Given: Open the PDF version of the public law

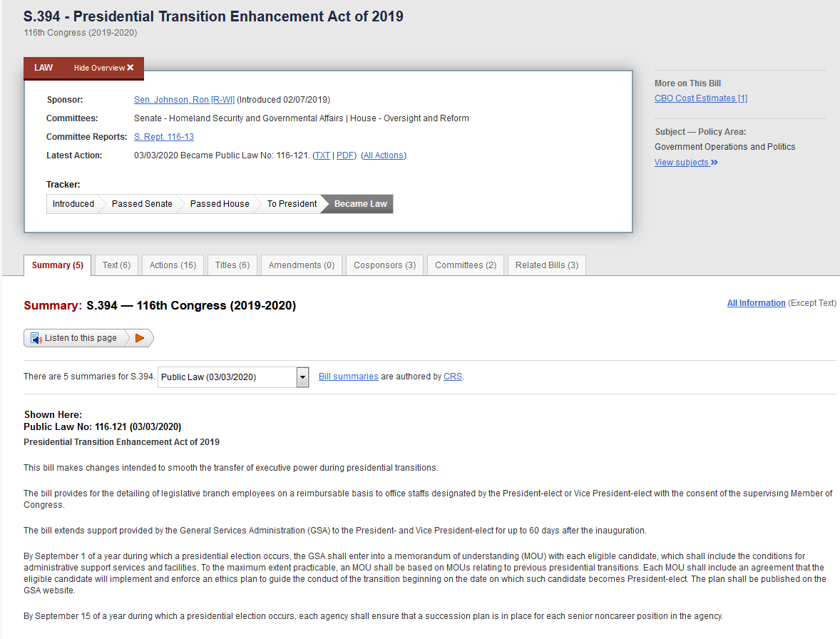Looking at the screenshot, I should (x=345, y=155).
